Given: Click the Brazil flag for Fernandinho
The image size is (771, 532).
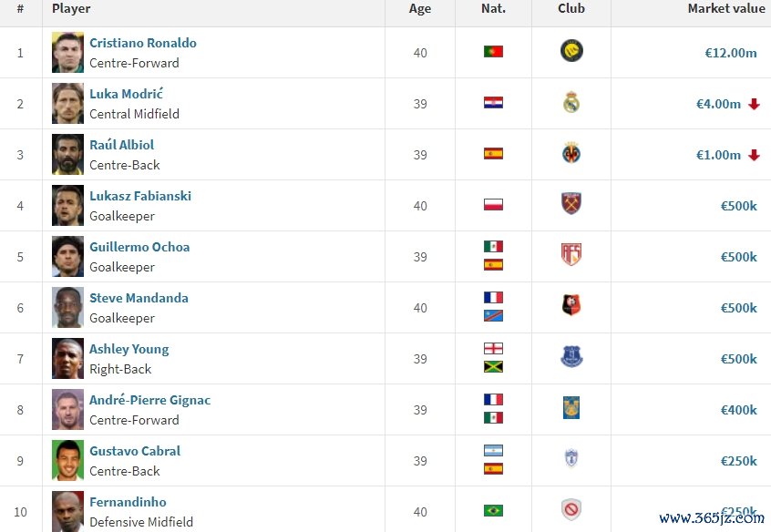Looking at the screenshot, I should (x=493, y=511).
